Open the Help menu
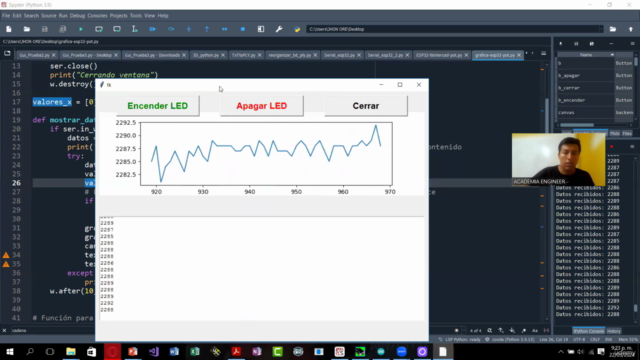 pyautogui.click(x=163, y=16)
